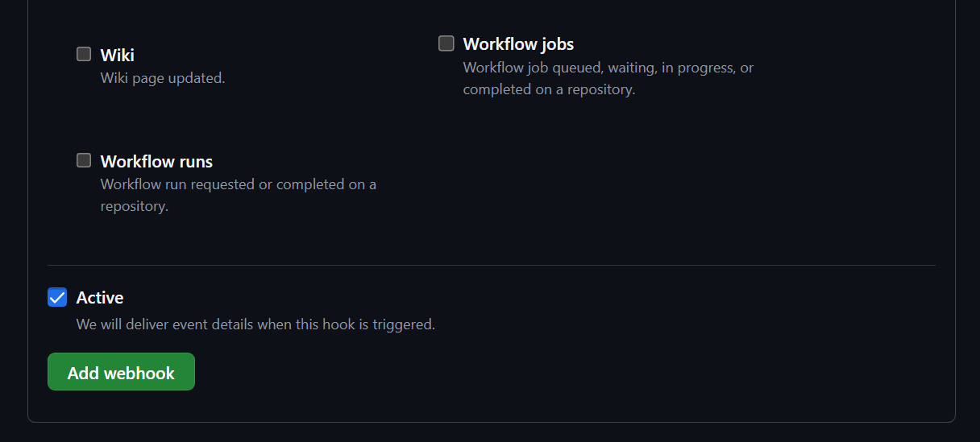Select the bold Wiki label
Image resolution: width=980 pixels, height=442 pixels.
pos(118,56)
